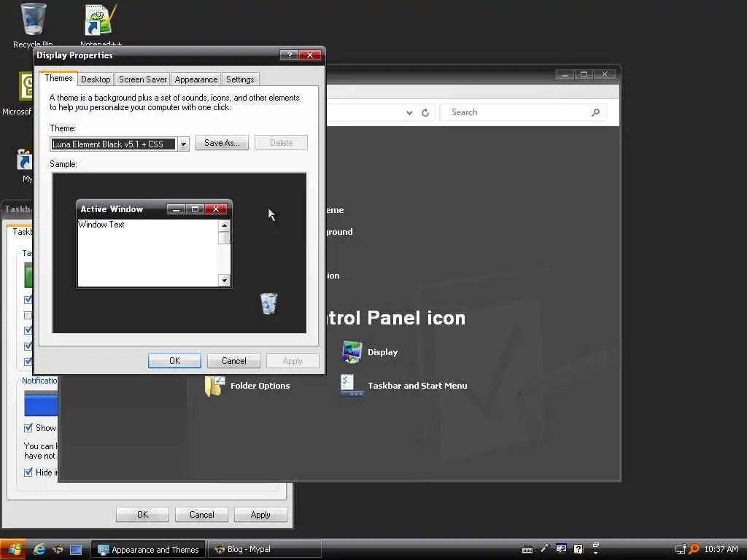
Task: Toggle Hide inactive icons checkbox
Action: (28, 472)
